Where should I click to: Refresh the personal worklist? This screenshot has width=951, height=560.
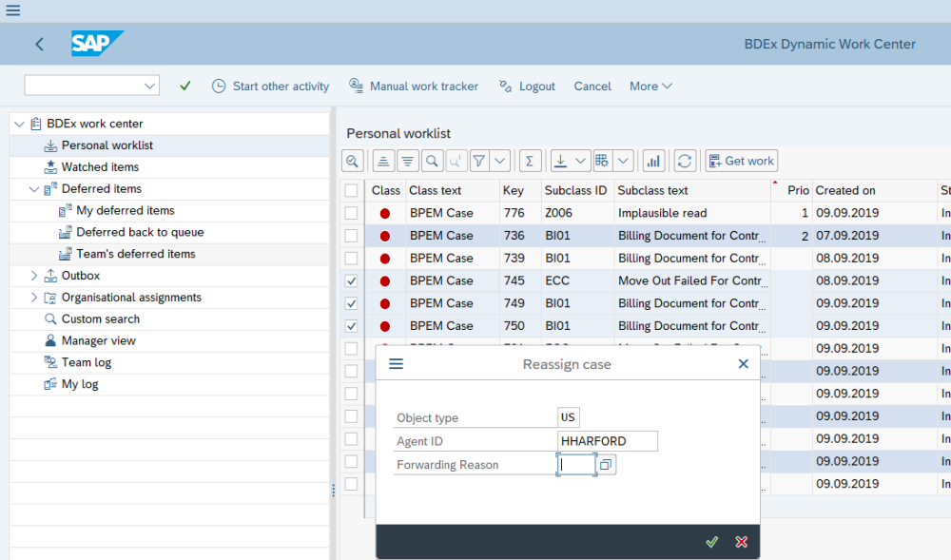click(685, 161)
